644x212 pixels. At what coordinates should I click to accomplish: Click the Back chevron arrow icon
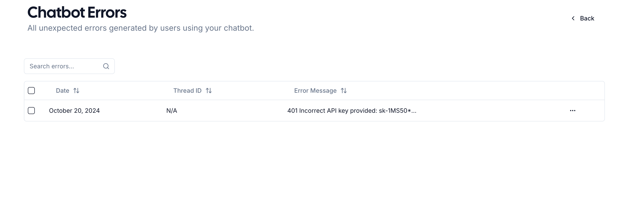click(x=573, y=18)
